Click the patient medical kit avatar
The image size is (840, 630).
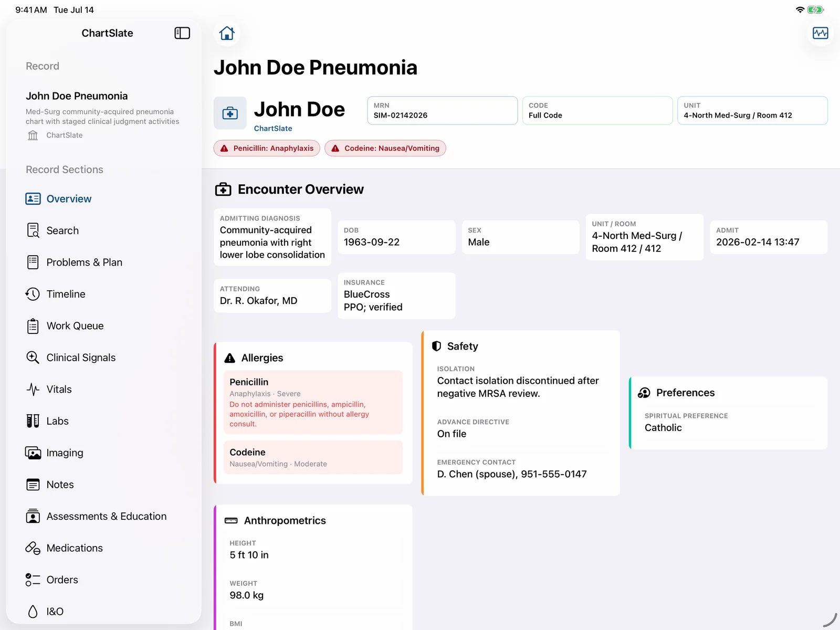click(230, 113)
